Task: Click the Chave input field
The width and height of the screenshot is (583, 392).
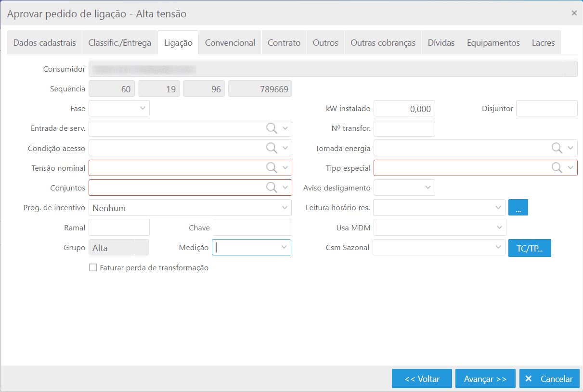Action: point(252,227)
